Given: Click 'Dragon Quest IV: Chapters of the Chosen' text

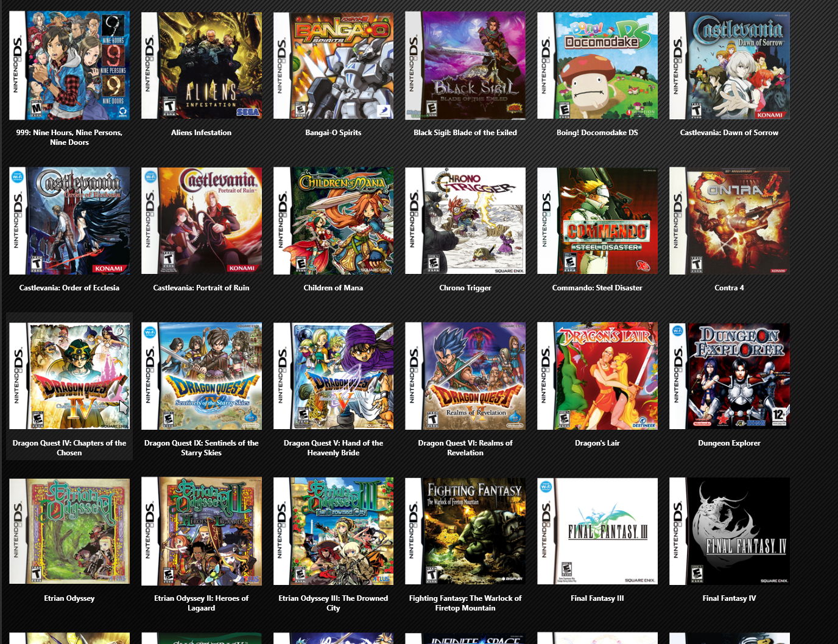Looking at the screenshot, I should pos(69,448).
